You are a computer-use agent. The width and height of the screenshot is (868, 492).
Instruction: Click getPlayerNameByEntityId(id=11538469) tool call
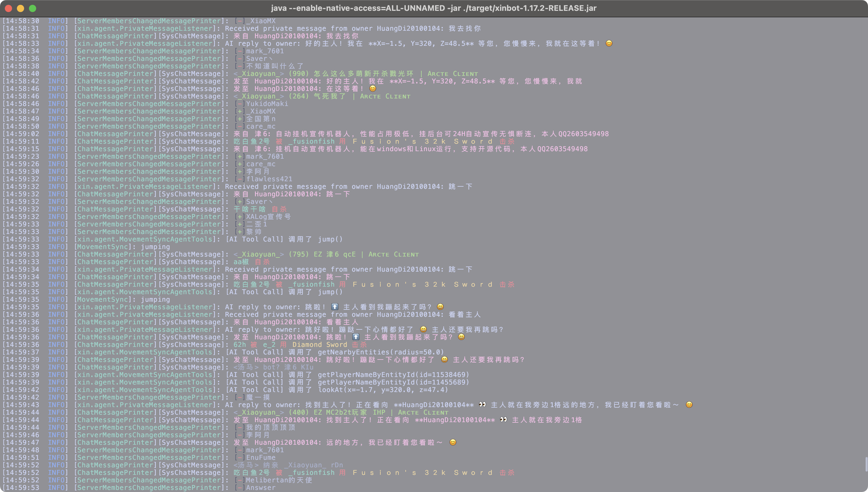click(x=394, y=375)
